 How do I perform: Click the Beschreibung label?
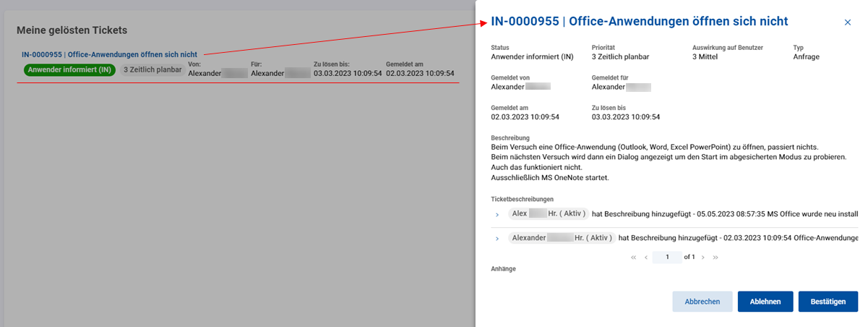510,137
